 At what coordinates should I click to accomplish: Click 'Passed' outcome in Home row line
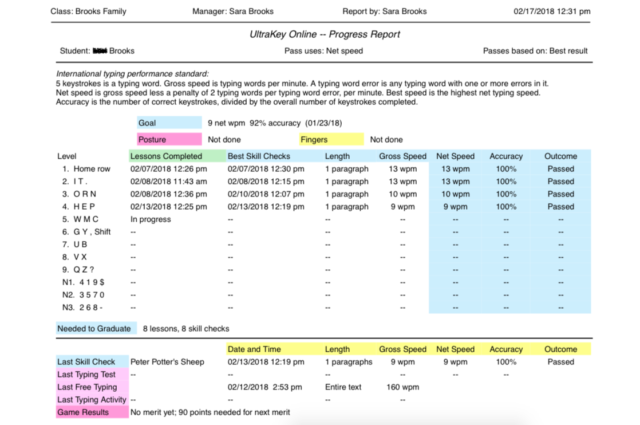[560, 169]
